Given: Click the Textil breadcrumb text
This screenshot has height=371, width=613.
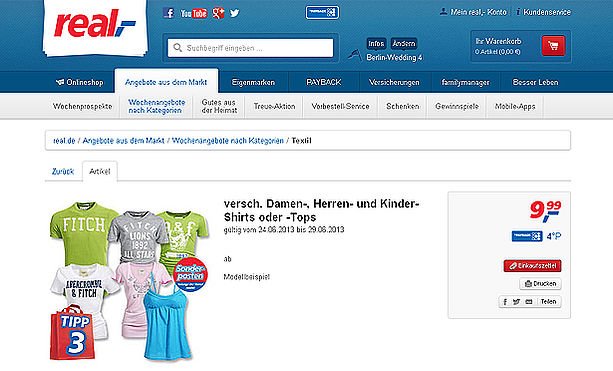Looking at the screenshot, I should (x=301, y=141).
